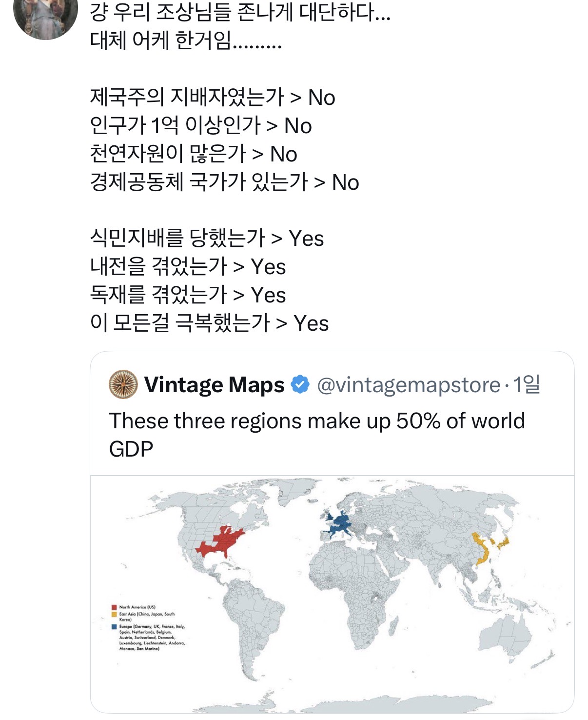Click the line 제국주의 지배자였는가 > No
The height and width of the screenshot is (720, 588).
[213, 97]
